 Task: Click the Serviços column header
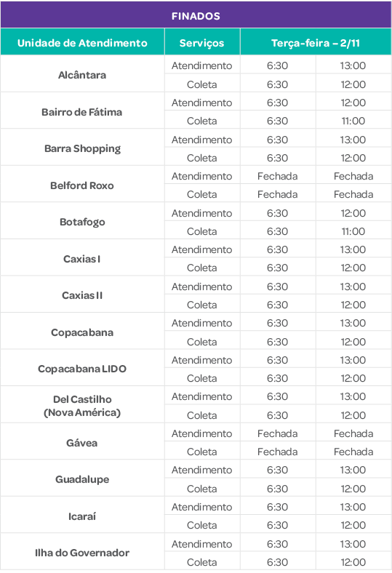(202, 42)
